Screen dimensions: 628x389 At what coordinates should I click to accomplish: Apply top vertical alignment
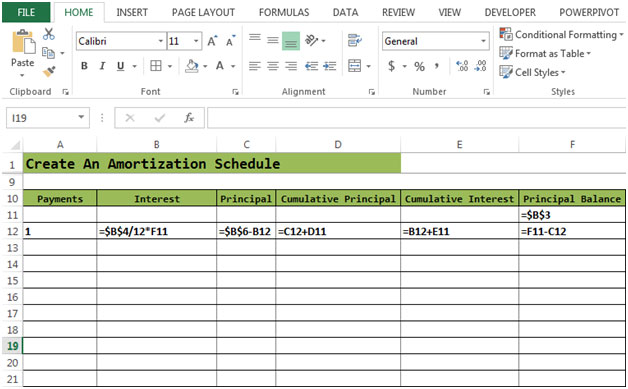[255, 39]
